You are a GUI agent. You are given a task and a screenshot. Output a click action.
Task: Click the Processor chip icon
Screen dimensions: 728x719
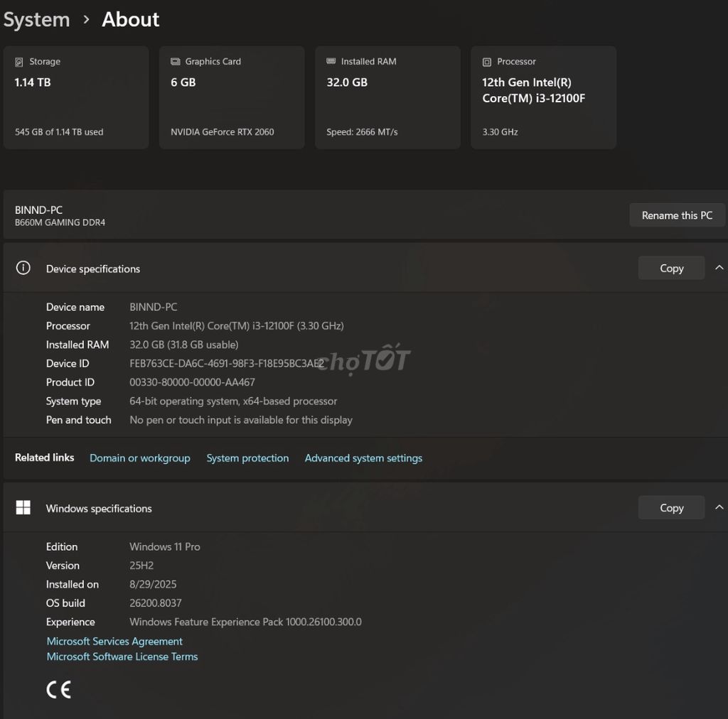pos(486,62)
